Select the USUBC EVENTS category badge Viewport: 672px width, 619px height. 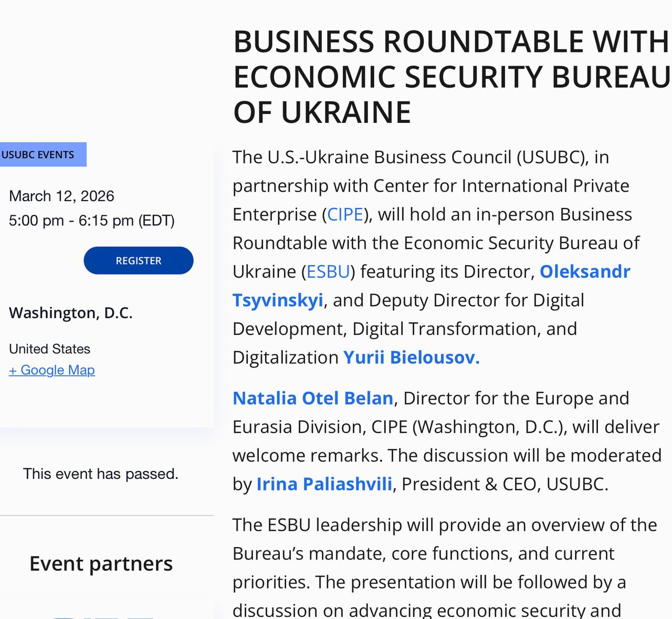tap(43, 154)
